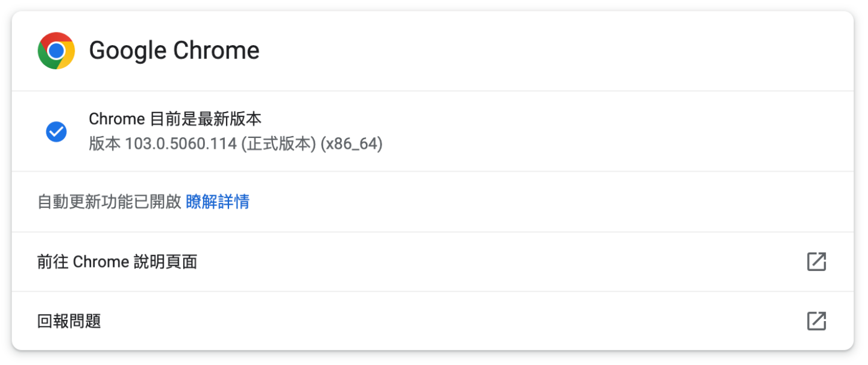
Task: Select the Chrome browser icon at page top
Action: 56,51
